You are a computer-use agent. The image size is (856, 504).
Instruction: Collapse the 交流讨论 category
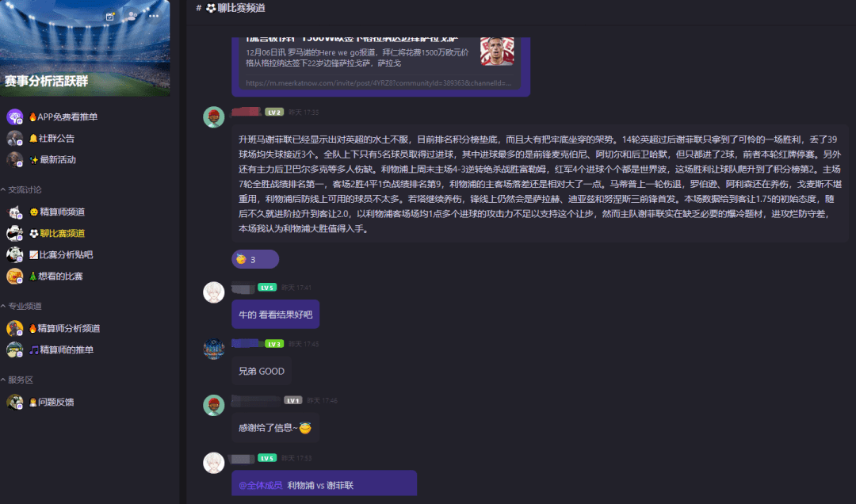point(21,189)
